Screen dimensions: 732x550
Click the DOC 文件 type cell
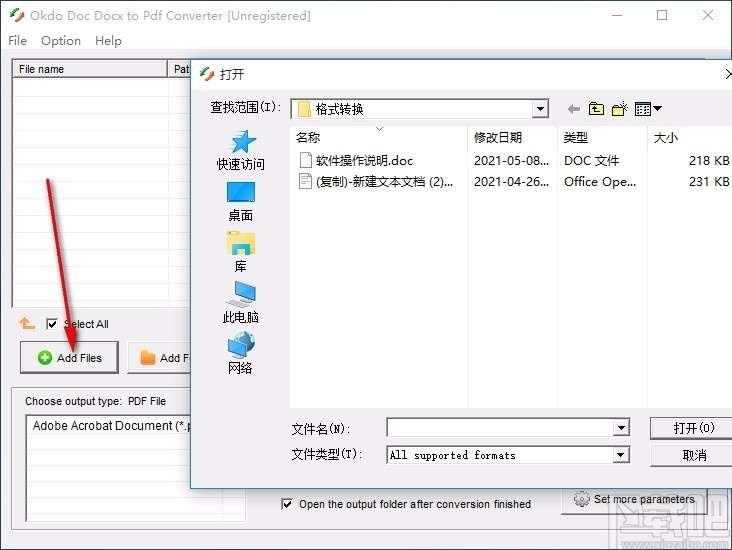[x=591, y=161]
